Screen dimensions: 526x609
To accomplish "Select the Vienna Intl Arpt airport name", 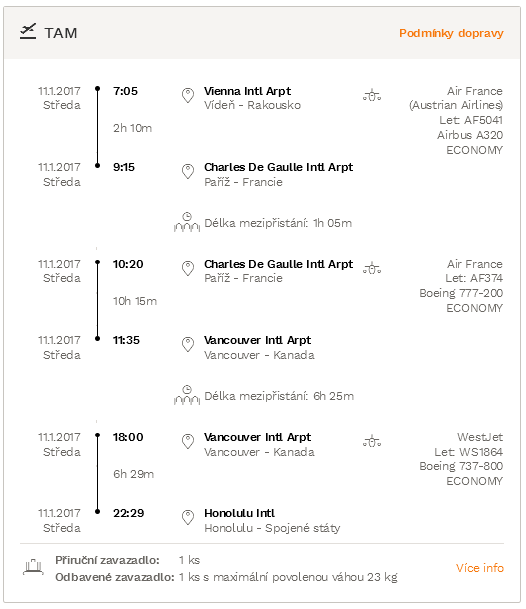I will point(247,91).
